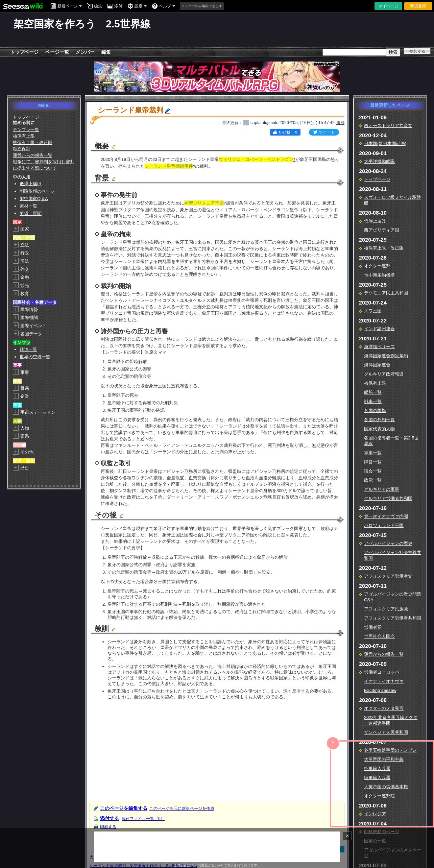Open 添付ファイル一覧（0） link

[143, 819]
